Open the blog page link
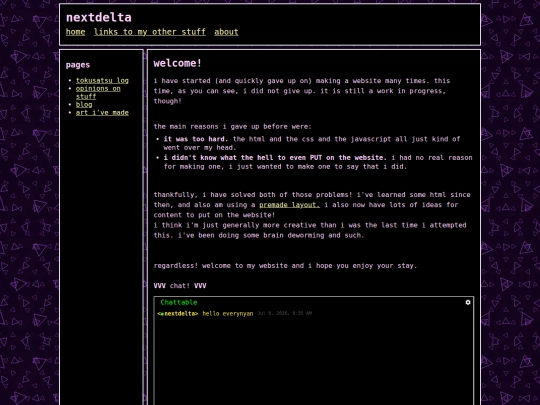 pos(84,104)
